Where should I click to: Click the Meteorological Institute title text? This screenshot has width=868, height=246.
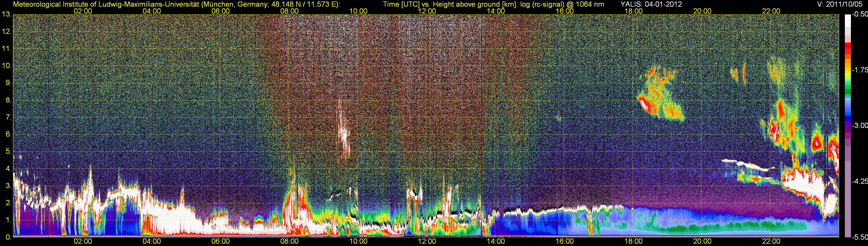point(176,4)
